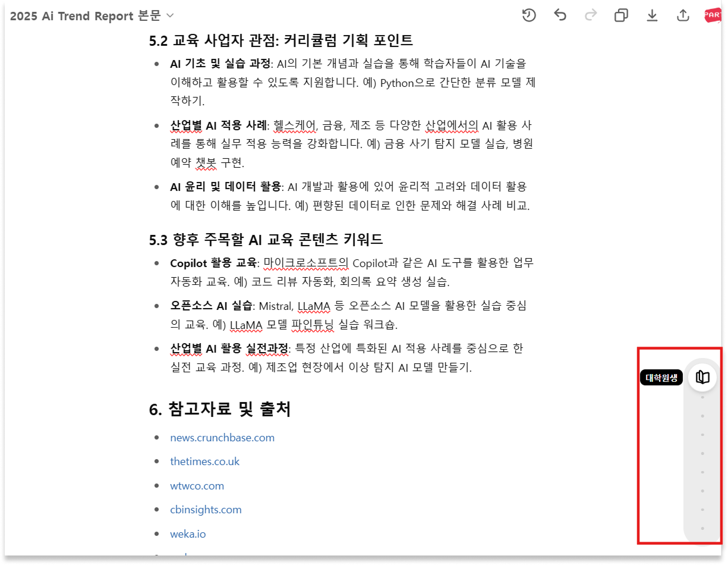Click the underlined word 파인튜닝
728x565 pixels.
313,325
